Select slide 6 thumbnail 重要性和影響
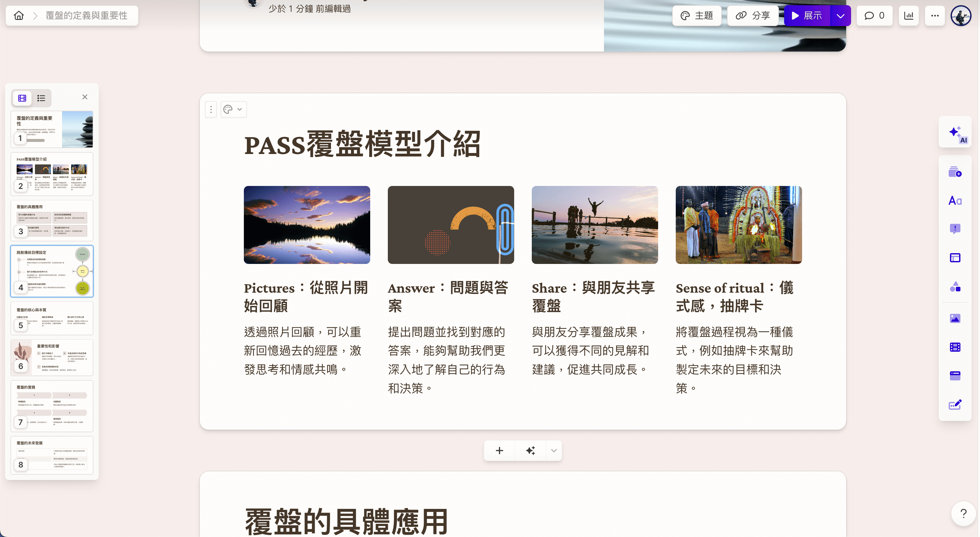 pyautogui.click(x=52, y=358)
